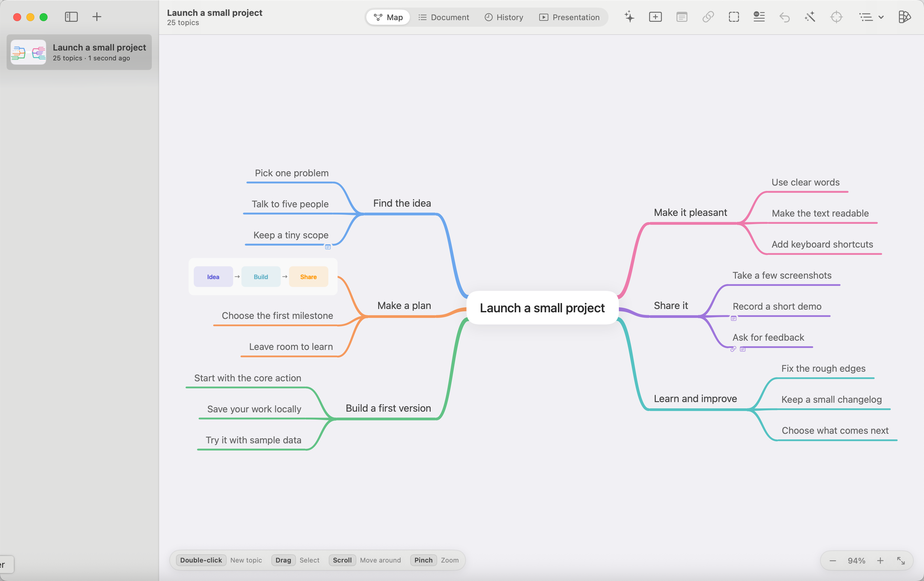Open the History tab
Image resolution: width=924 pixels, height=581 pixels.
504,17
